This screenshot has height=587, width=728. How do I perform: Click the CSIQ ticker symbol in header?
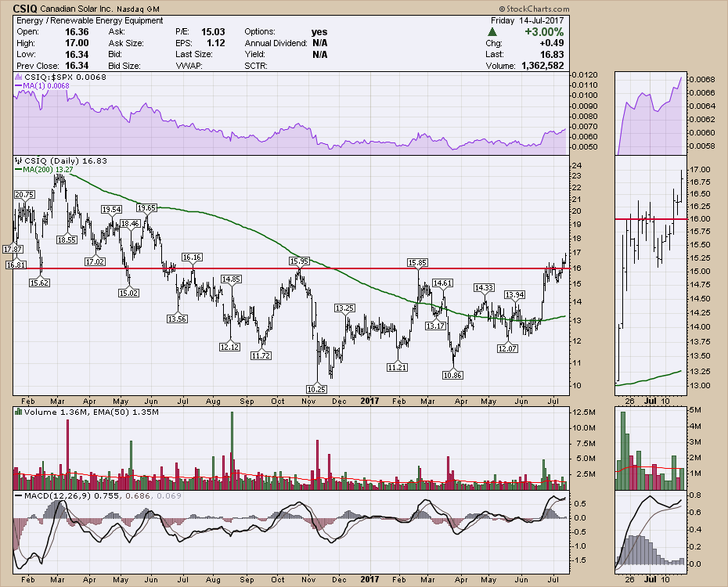pos(25,9)
